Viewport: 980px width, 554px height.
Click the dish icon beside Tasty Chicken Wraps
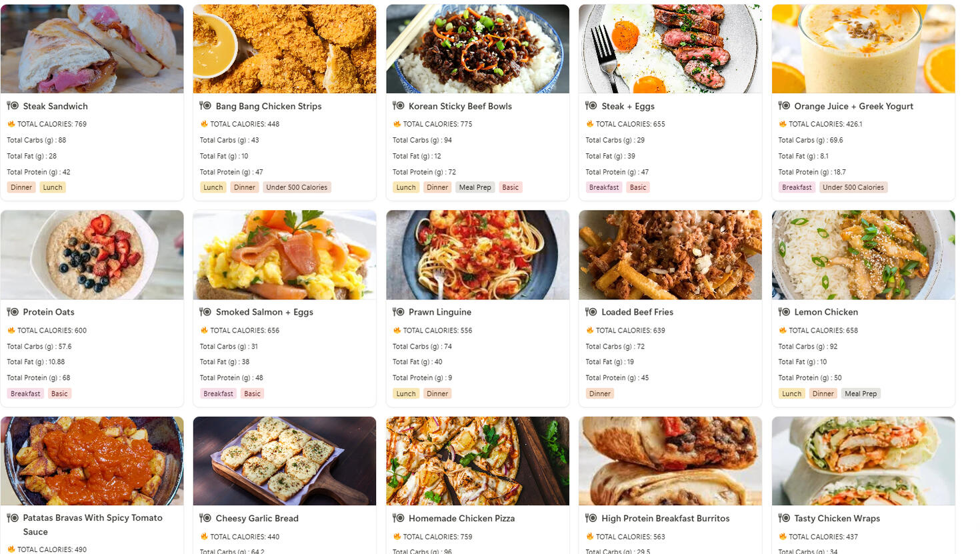[784, 517]
